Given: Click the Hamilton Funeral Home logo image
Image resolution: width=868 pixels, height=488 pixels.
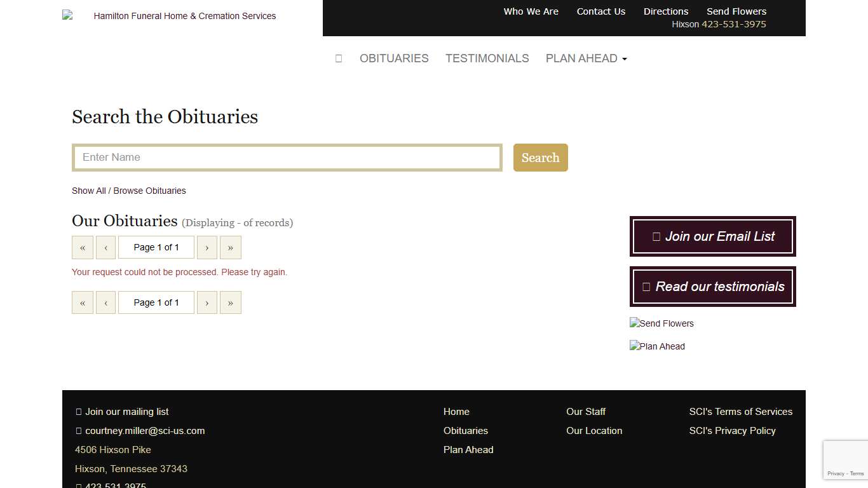Looking at the screenshot, I should (170, 16).
